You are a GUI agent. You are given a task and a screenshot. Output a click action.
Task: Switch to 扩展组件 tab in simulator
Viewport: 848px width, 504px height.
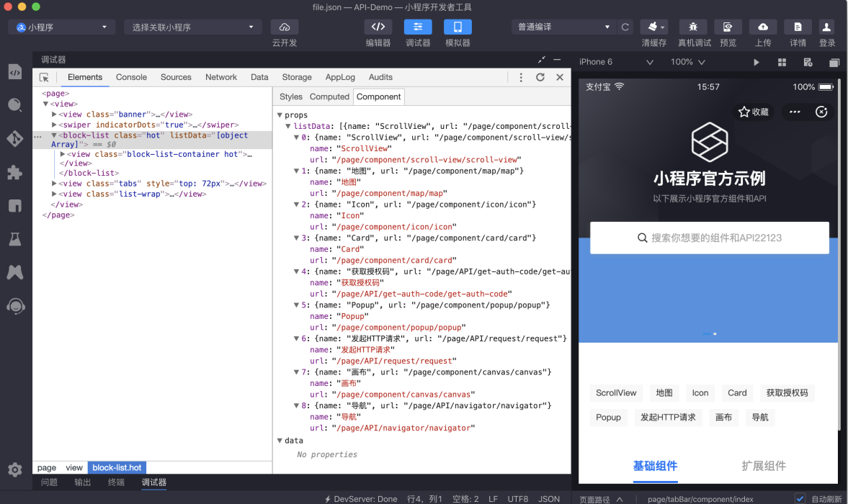pyautogui.click(x=764, y=466)
